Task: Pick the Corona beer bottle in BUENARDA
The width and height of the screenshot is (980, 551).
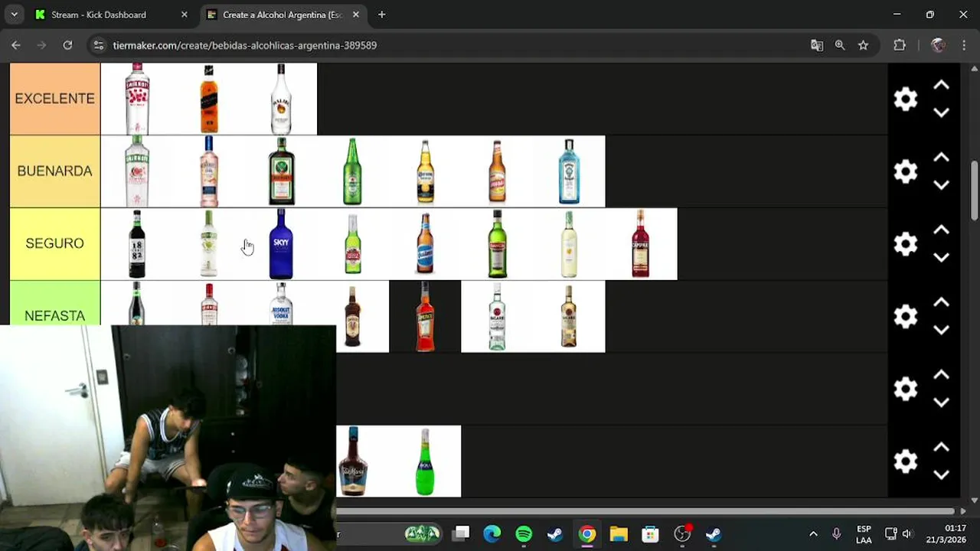Action: [425, 171]
